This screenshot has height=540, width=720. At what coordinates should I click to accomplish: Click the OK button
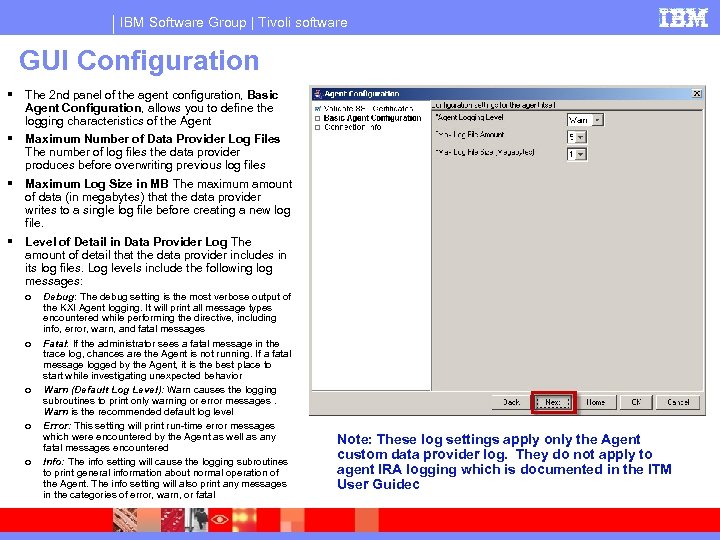click(636, 402)
